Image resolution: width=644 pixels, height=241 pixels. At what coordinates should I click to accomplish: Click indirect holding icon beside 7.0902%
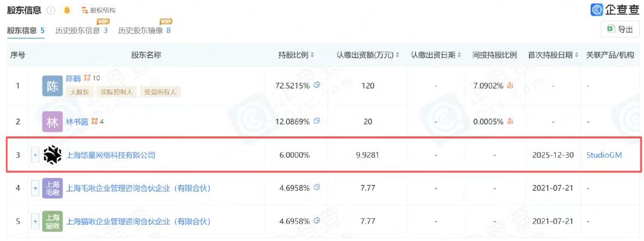click(x=510, y=86)
